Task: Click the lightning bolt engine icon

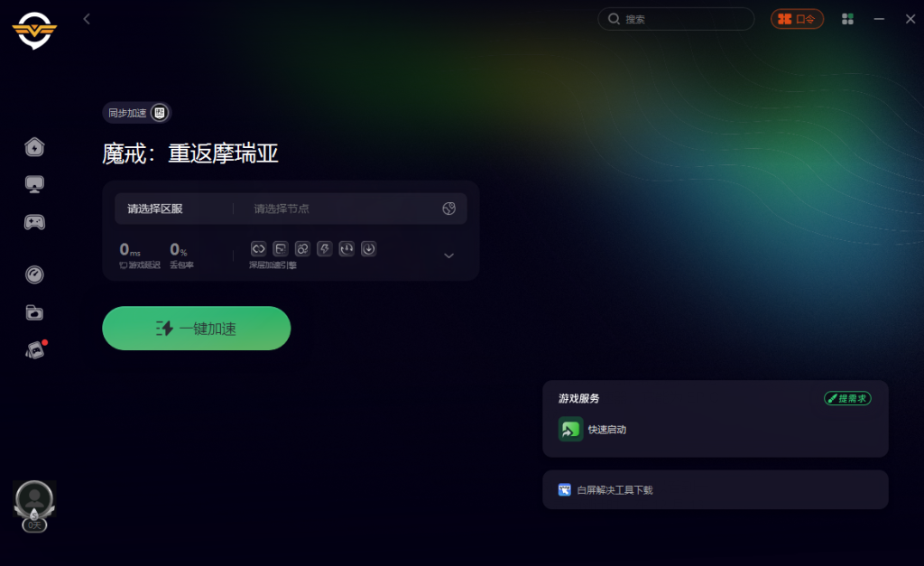Action: [325, 249]
